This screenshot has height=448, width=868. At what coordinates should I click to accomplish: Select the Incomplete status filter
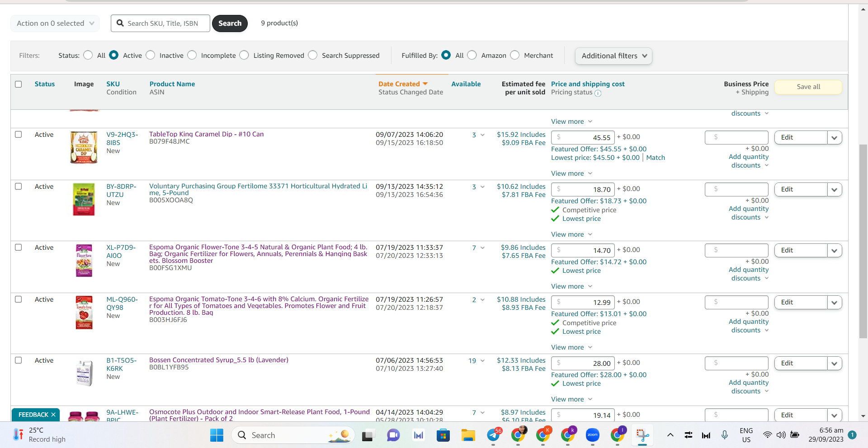192,55
